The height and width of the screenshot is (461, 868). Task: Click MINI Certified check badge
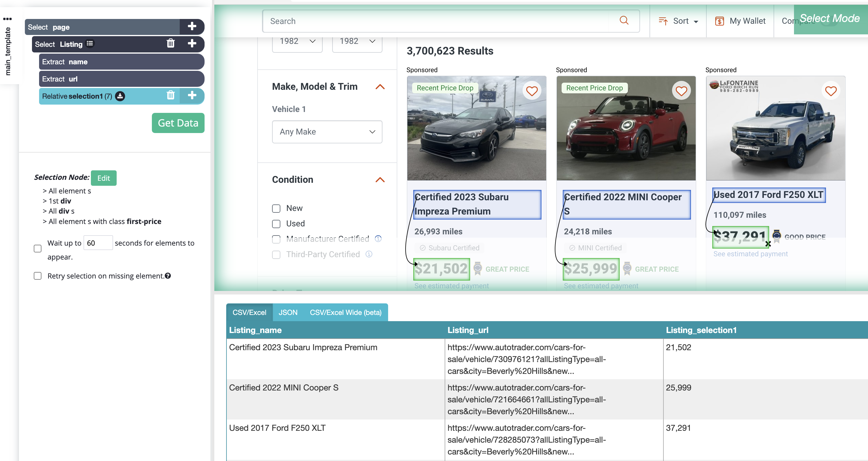(572, 248)
